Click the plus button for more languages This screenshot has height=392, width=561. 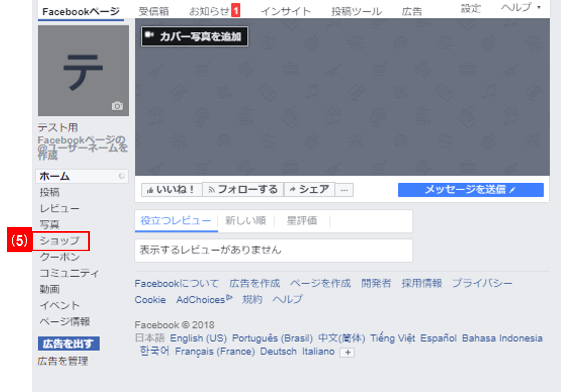click(x=347, y=353)
